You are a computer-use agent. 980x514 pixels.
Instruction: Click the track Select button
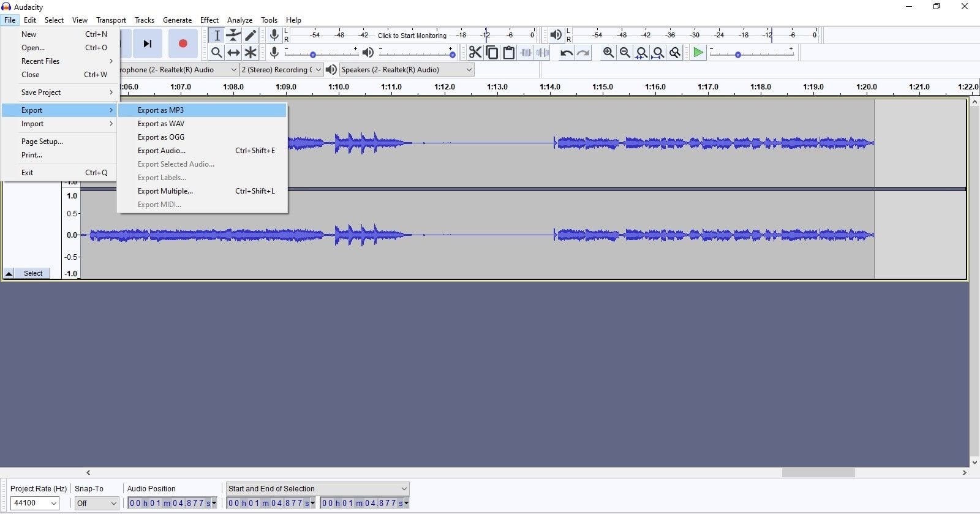33,273
